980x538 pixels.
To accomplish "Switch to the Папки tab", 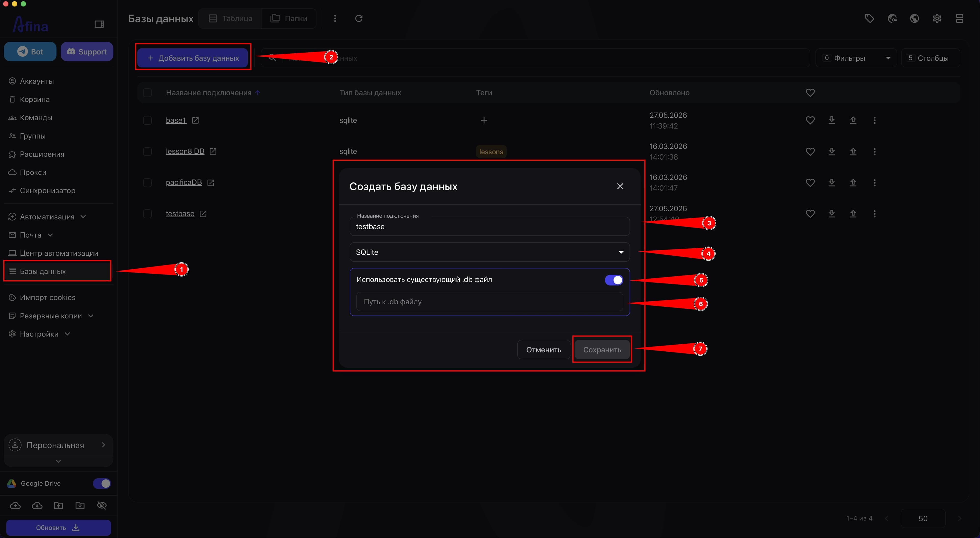I will tap(289, 18).
